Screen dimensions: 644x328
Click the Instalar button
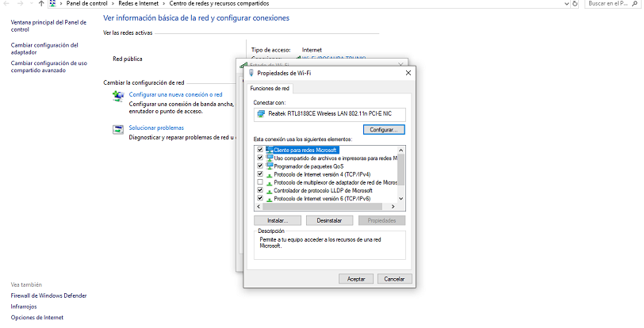coord(278,220)
